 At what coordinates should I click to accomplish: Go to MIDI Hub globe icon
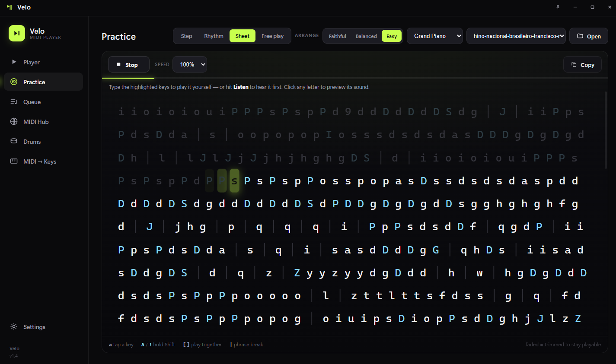click(x=14, y=122)
